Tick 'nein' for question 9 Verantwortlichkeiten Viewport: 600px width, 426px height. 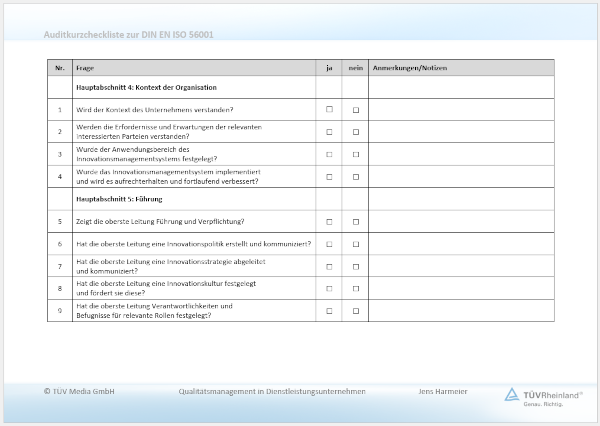coord(355,311)
